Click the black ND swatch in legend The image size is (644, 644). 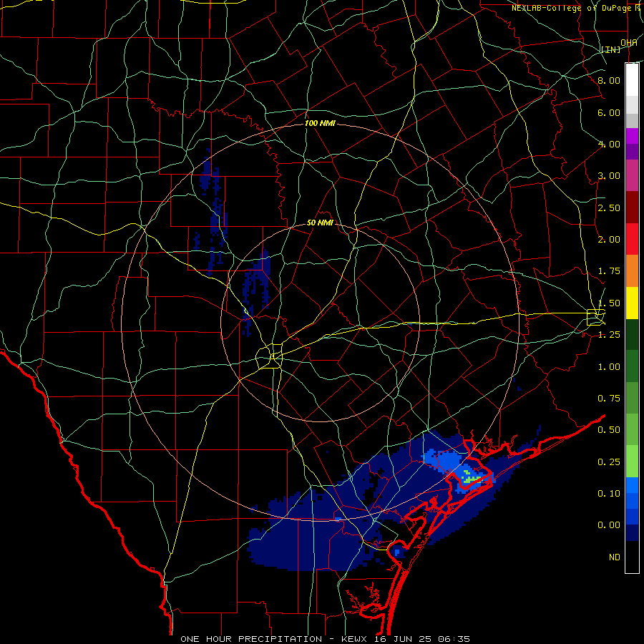(632, 557)
